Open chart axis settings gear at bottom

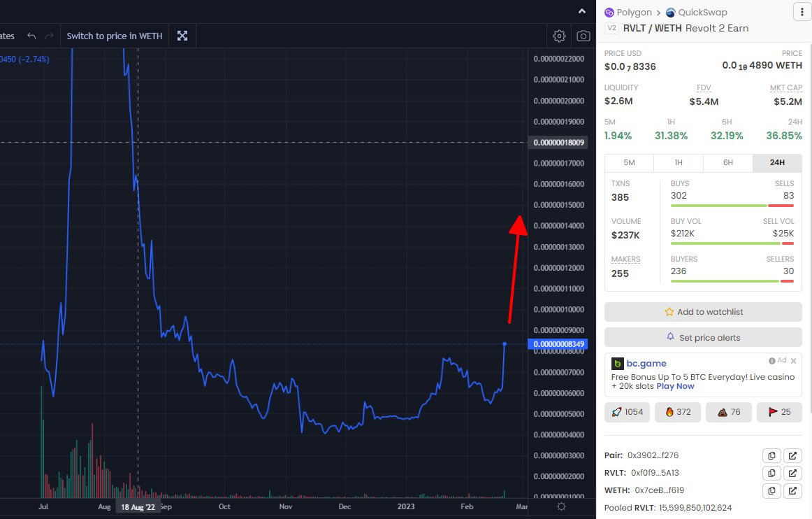(561, 506)
